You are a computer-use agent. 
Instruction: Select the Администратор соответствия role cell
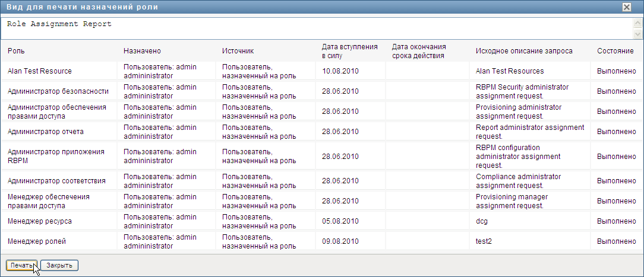coord(56,181)
